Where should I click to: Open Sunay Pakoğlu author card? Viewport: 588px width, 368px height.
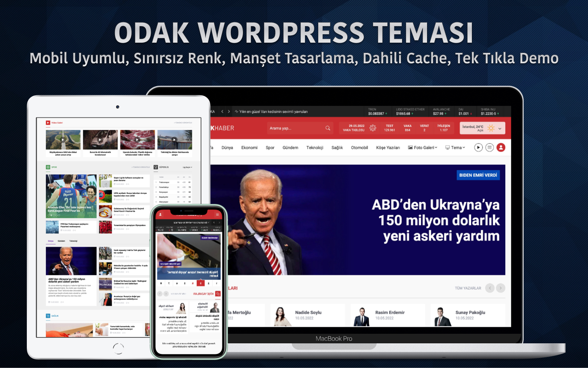coord(468,315)
